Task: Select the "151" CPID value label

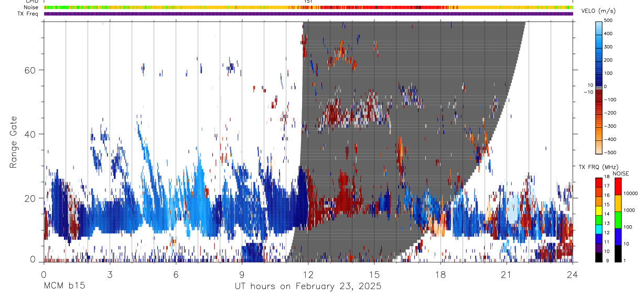Action: (x=308, y=2)
